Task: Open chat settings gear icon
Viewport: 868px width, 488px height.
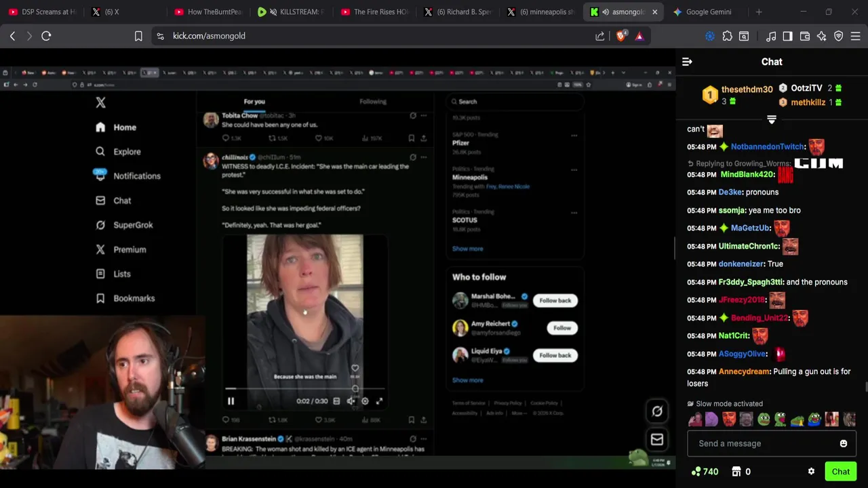Action: tap(811, 471)
